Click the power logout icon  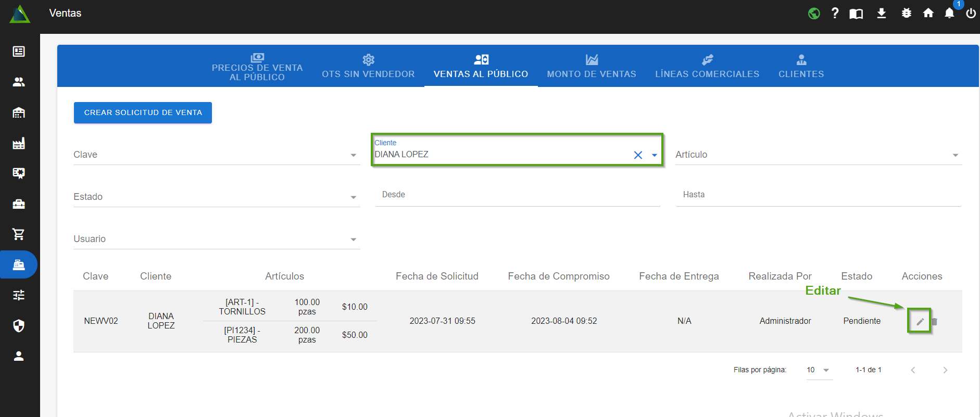[971, 14]
